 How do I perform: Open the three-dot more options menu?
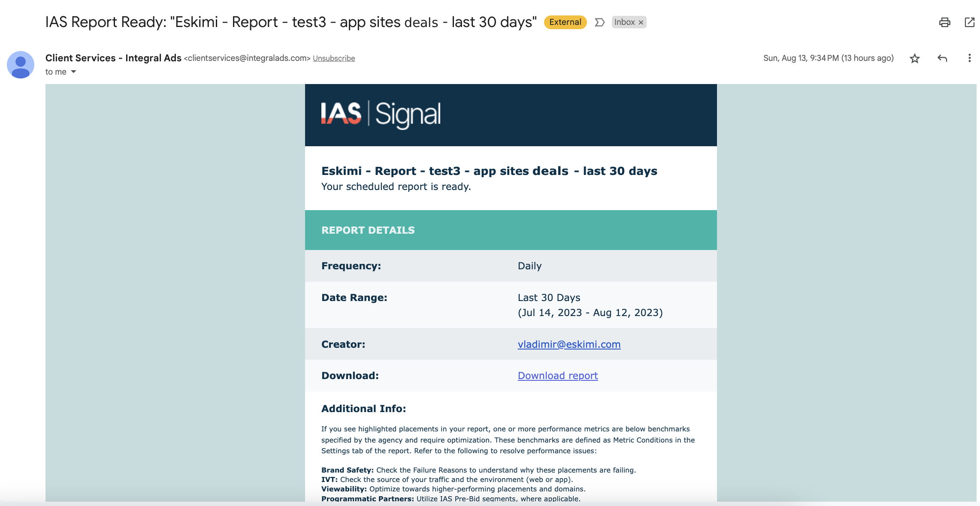point(969,58)
